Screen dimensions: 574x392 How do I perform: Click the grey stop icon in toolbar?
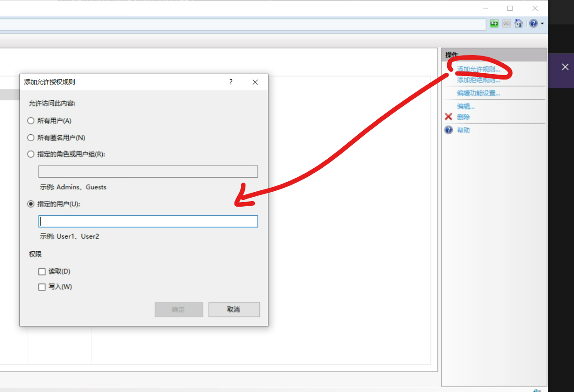pyautogui.click(x=507, y=24)
